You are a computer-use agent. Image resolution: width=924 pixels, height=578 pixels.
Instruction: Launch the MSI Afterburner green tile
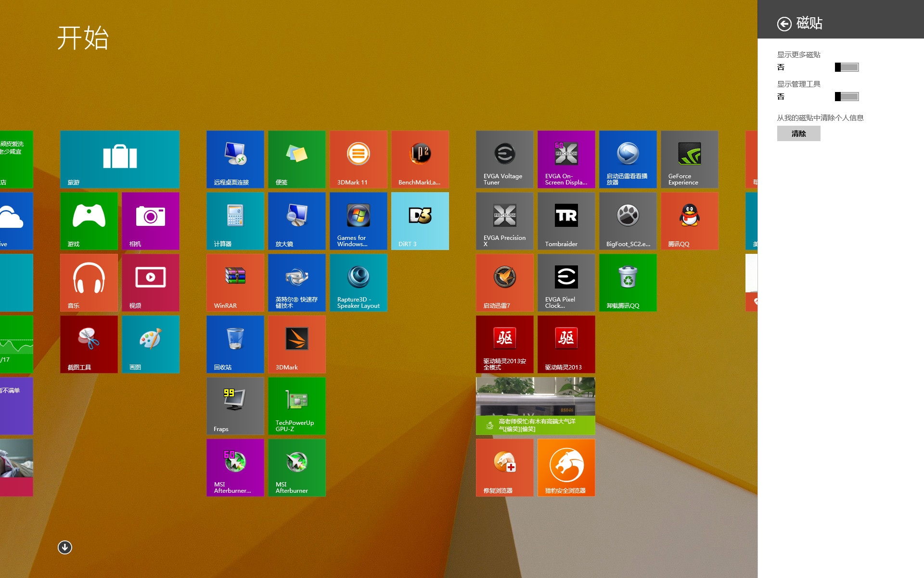tap(296, 467)
